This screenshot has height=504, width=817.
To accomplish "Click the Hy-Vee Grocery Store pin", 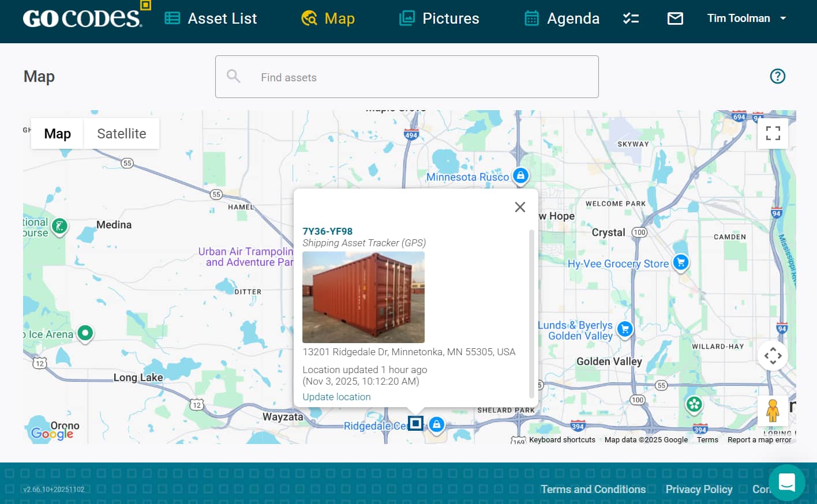I will click(x=681, y=262).
